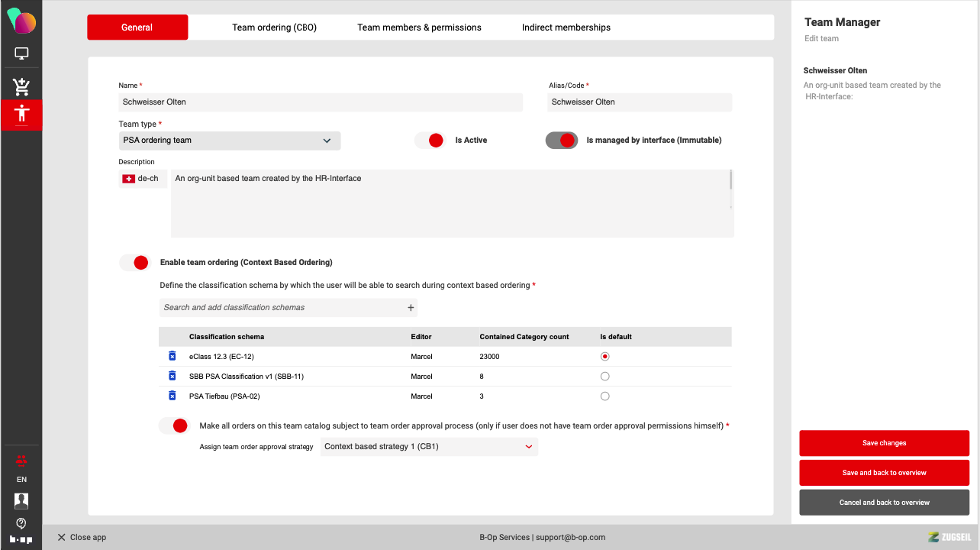
Task: Open the Team members & permissions tab
Action: 419,27
